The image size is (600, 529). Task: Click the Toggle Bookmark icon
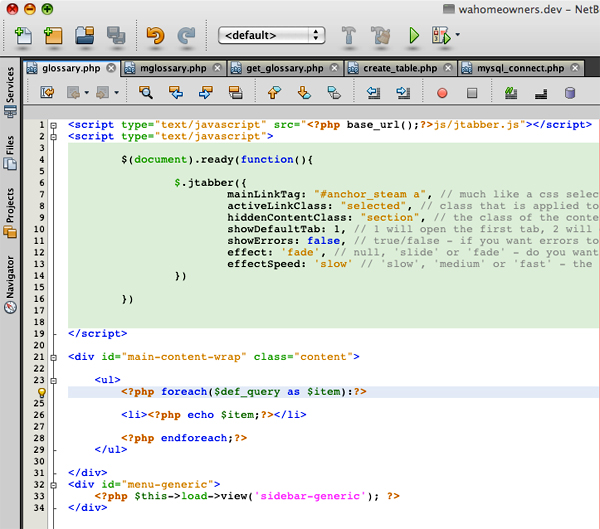pos(334,92)
